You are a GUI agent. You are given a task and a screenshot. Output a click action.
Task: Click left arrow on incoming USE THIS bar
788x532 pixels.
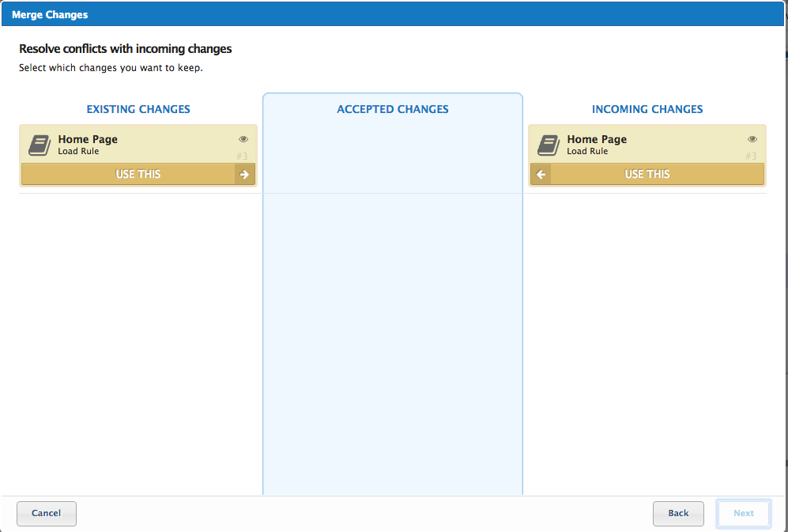point(541,175)
